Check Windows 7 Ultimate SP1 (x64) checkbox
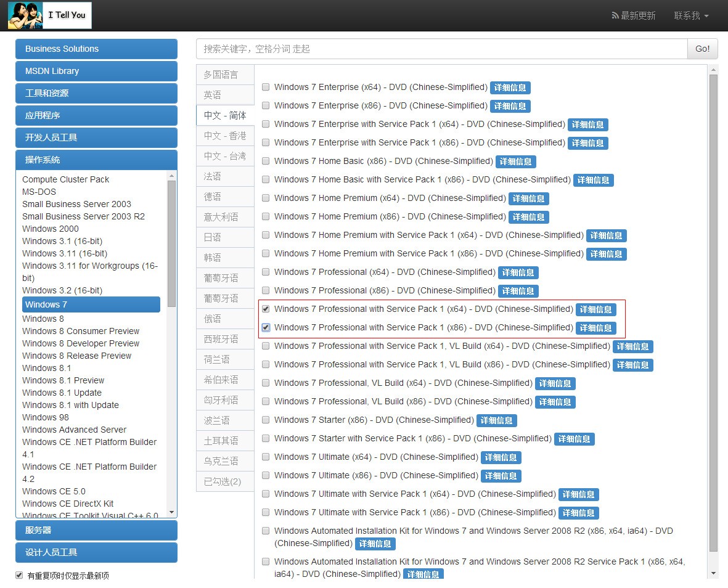 tap(266, 494)
